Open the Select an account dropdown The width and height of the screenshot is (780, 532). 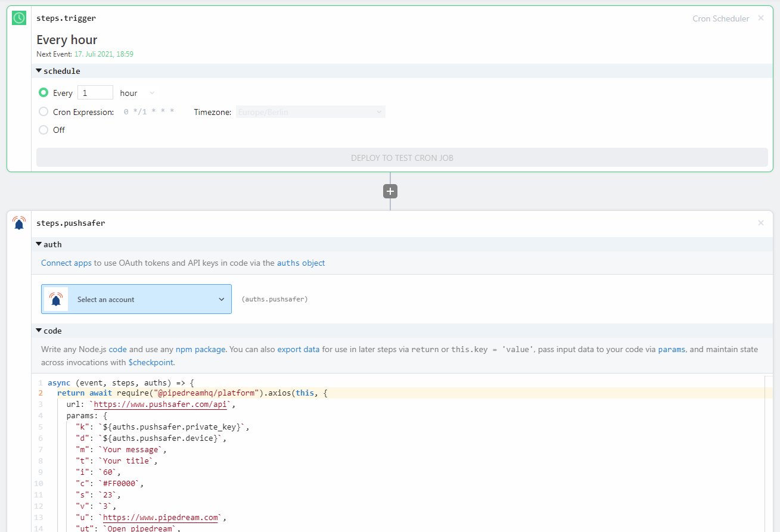136,299
